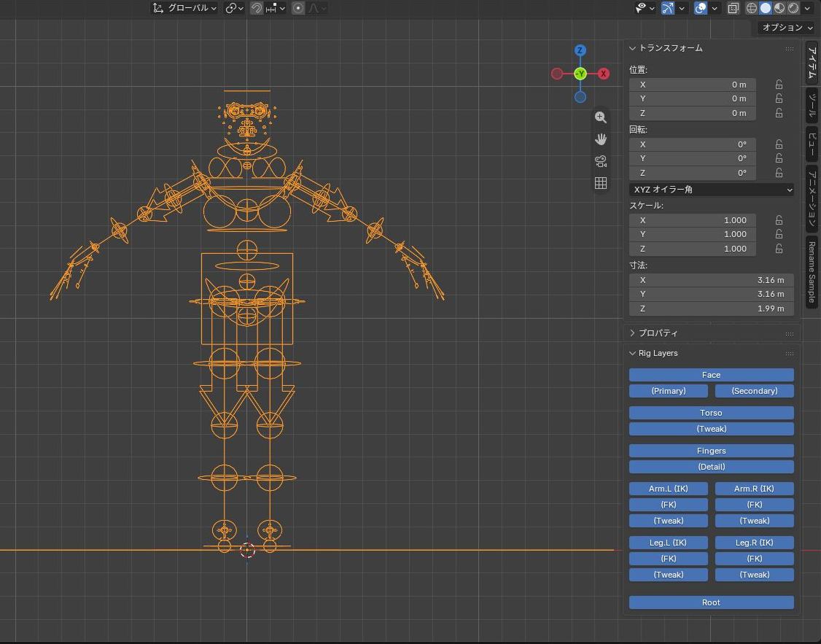Screen dimensions: 821x644
Task: Toggle the Root rig layer button
Action: tap(711, 602)
